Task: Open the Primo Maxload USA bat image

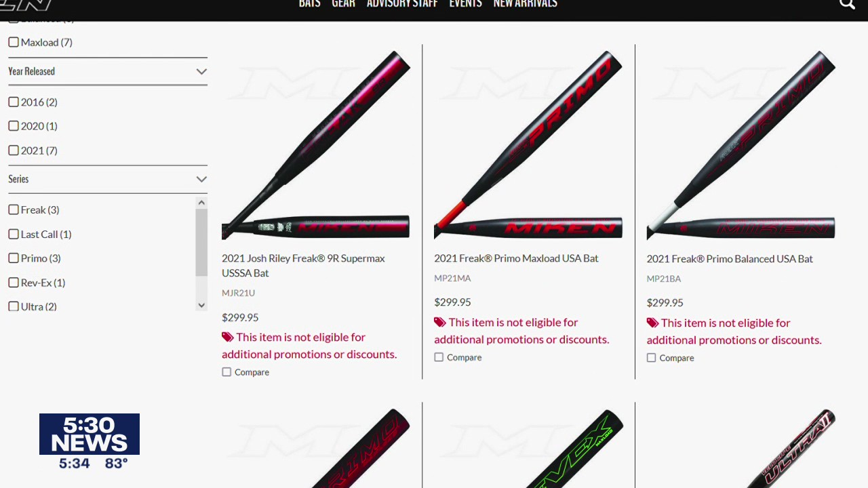Action: pyautogui.click(x=528, y=145)
